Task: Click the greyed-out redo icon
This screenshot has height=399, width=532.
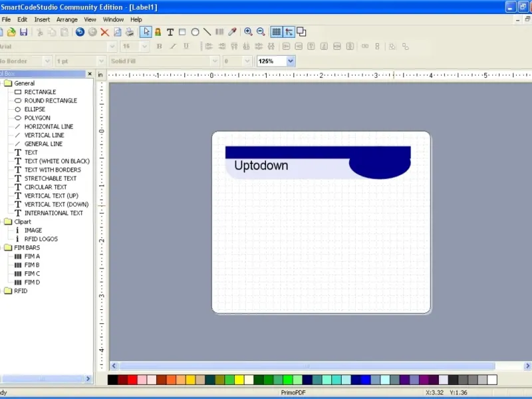Action: [x=92, y=32]
